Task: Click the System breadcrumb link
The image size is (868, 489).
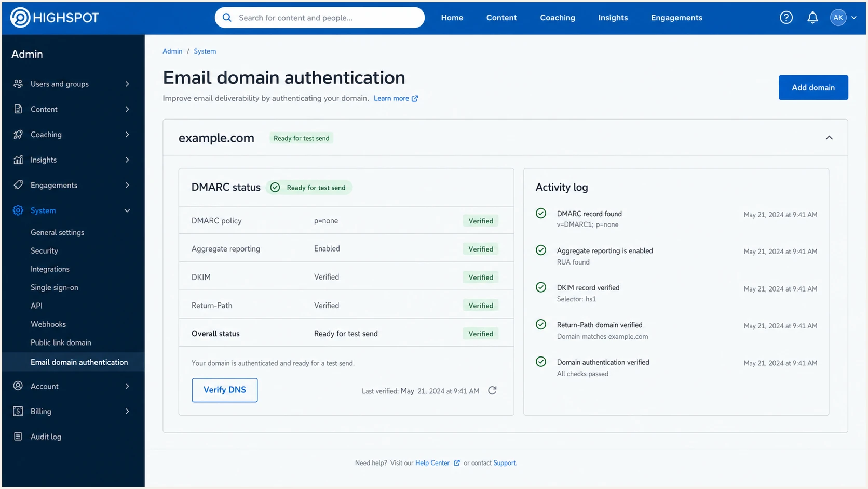Action: pyautogui.click(x=205, y=51)
